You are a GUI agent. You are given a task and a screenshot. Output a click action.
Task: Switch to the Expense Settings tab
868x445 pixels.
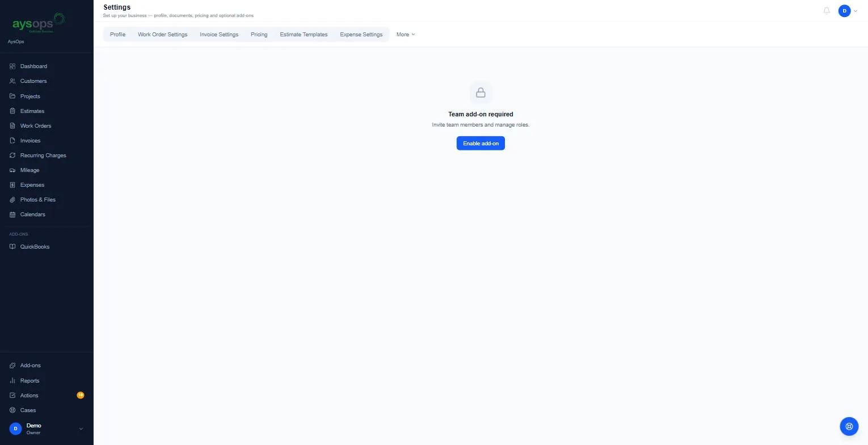(361, 35)
